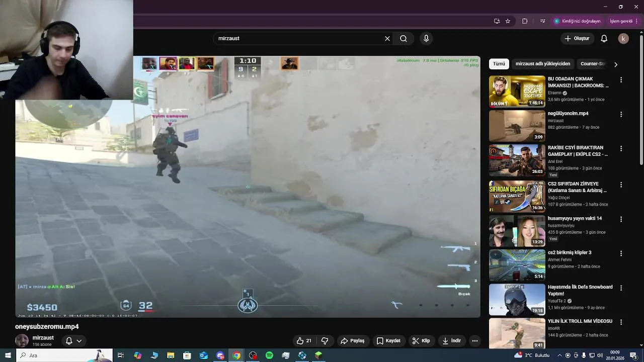
Task: Open options menu for negülüyonolm.mp4 video
Action: (x=621, y=114)
